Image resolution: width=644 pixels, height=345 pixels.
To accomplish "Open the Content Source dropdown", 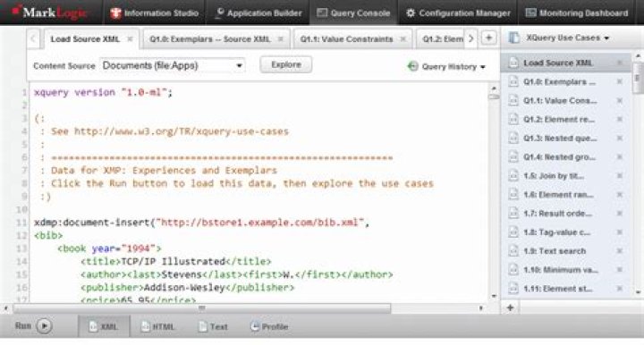I will (172, 65).
